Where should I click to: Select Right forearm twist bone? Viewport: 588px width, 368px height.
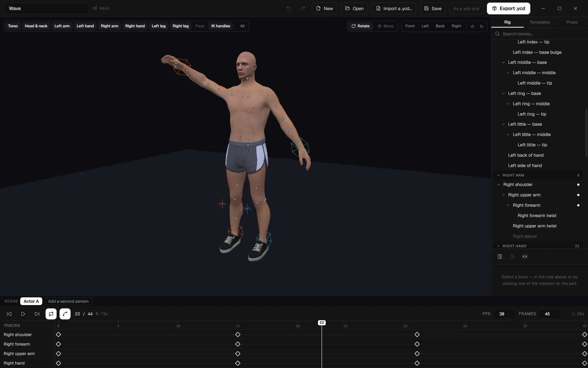537,216
